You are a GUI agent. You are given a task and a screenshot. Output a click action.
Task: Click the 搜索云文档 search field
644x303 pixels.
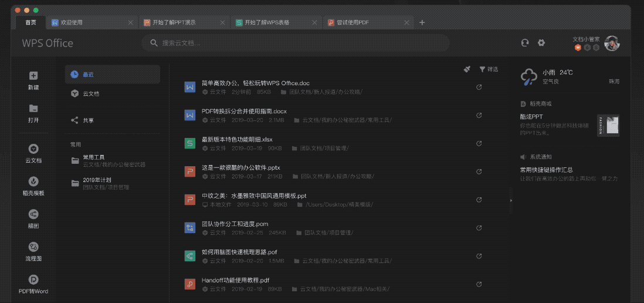tap(296, 43)
